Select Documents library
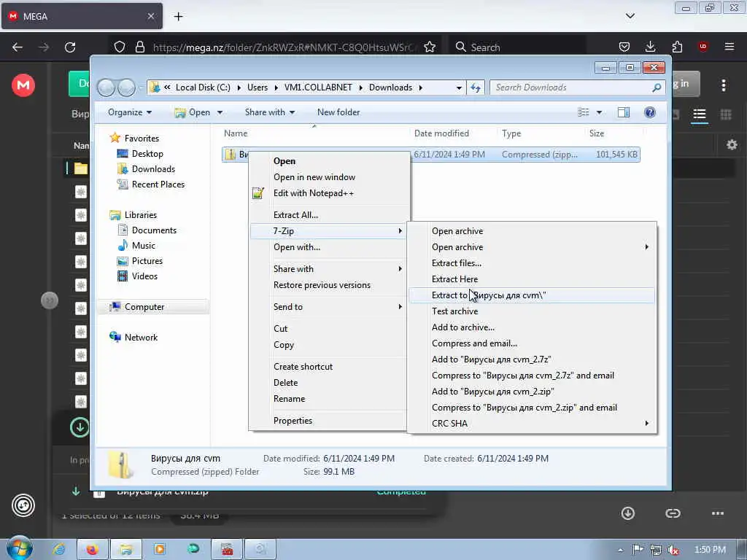This screenshot has width=747, height=560. coord(154,230)
